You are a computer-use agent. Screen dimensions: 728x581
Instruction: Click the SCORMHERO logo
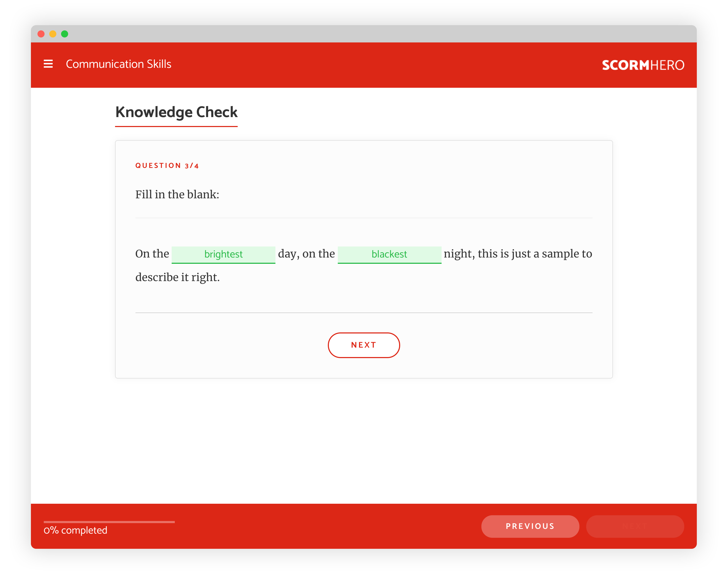pyautogui.click(x=644, y=65)
